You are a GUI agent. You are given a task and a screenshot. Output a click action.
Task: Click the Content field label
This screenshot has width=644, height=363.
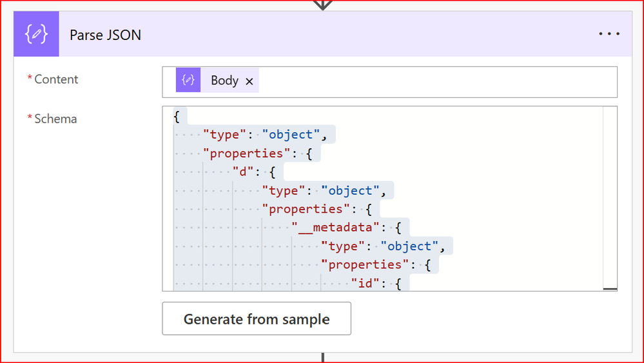click(x=56, y=79)
